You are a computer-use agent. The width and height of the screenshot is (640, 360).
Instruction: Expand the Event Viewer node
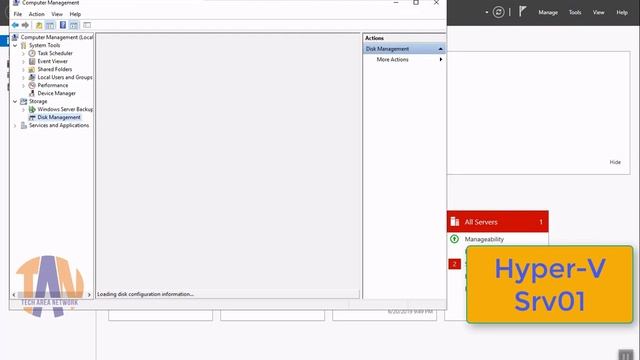[23, 61]
